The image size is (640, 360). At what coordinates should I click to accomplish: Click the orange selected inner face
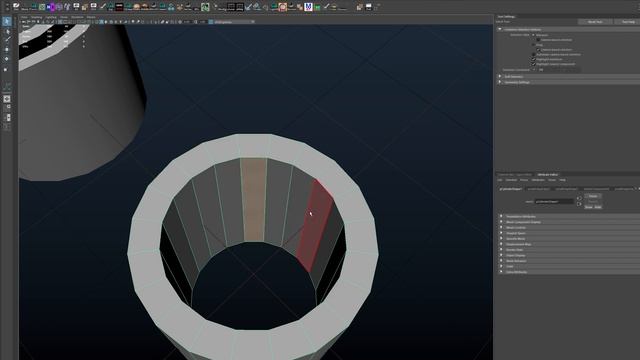253,200
